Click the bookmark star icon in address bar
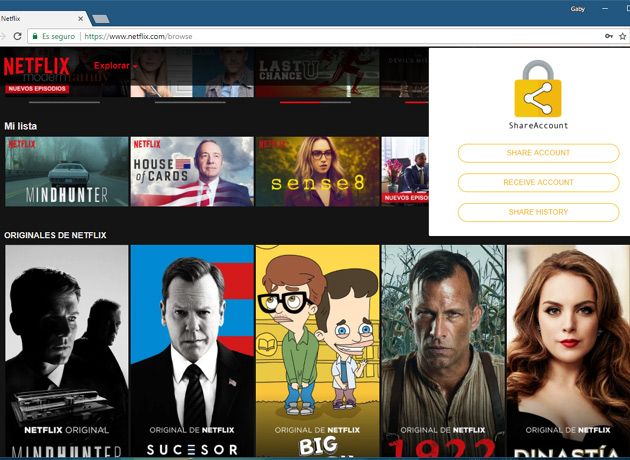The width and height of the screenshot is (630, 460). 622,36
